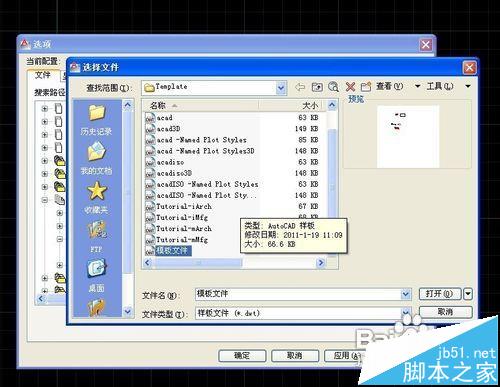This screenshot has height=387, width=500.
Task: Expand the Template look-in dropdown
Action: [281, 88]
